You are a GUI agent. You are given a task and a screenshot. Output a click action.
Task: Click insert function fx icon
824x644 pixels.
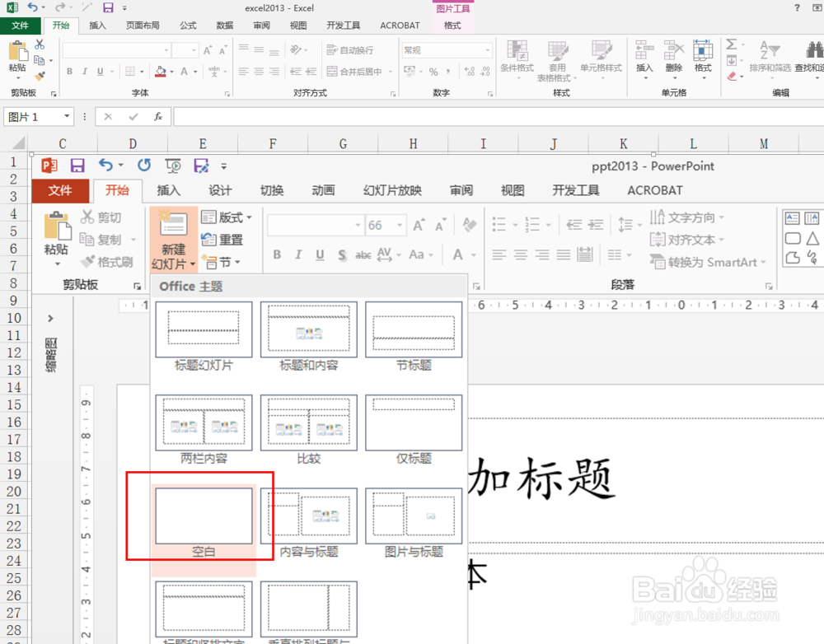158,117
